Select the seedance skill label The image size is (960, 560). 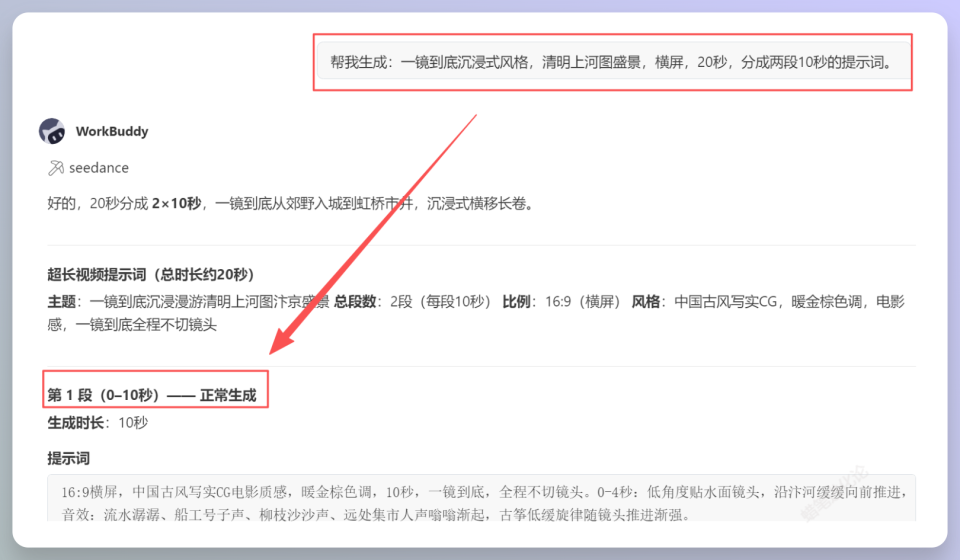tap(99, 168)
